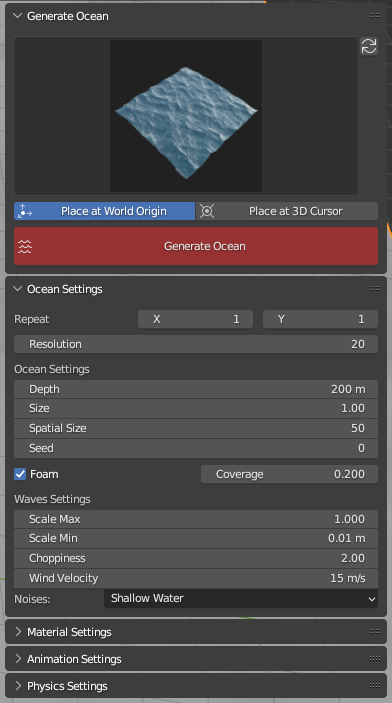
Task: Switch to Place at 3D Cursor
Action: (x=287, y=211)
